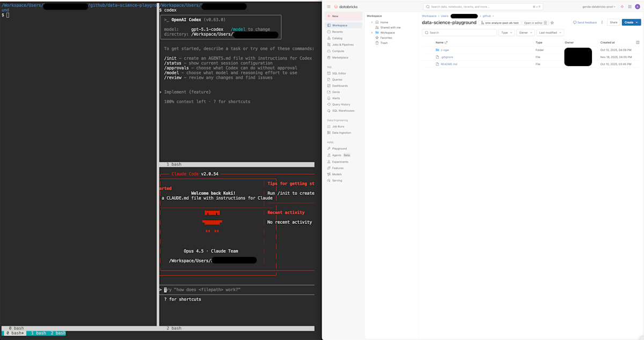Viewport: 644px width, 340px height.
Task: Sort the file table by the Name column
Action: [x=441, y=42]
